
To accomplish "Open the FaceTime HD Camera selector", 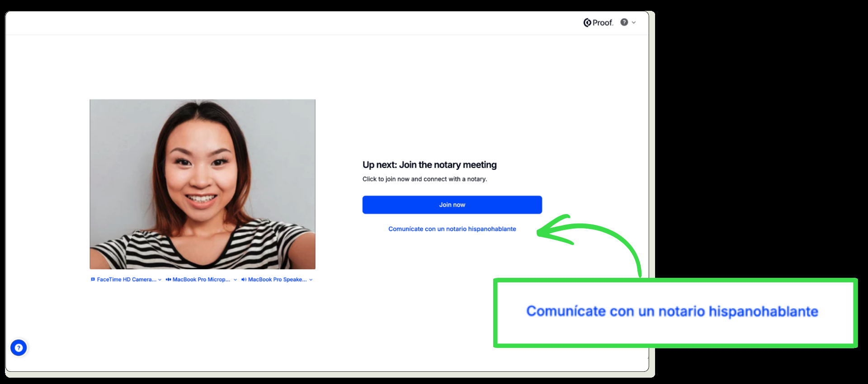I will coord(126,280).
